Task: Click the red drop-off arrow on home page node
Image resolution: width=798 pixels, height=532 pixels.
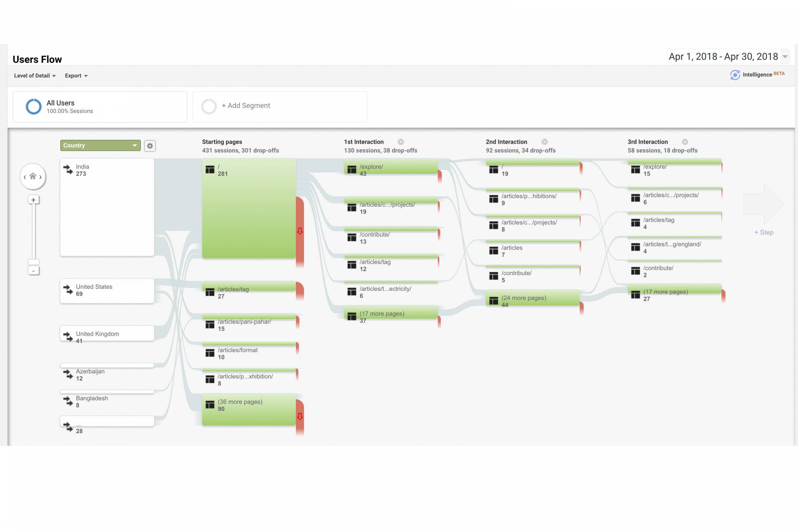Action: pos(300,231)
